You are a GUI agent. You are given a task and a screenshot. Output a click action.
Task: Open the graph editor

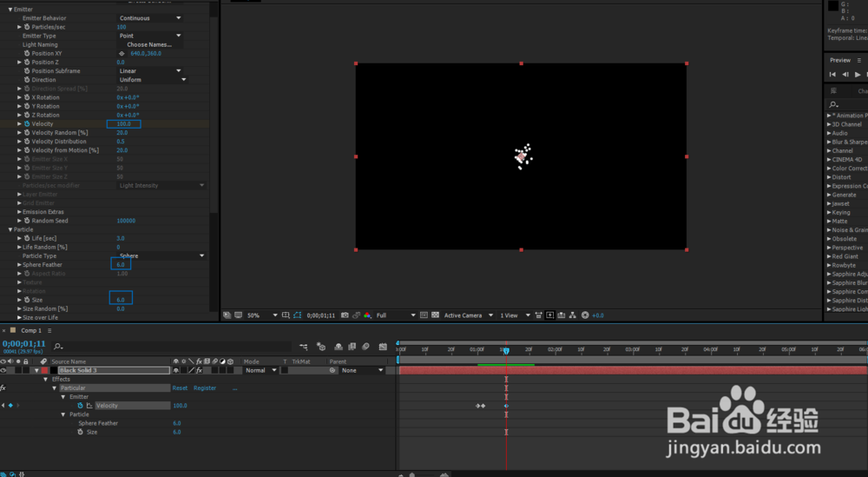tap(383, 347)
